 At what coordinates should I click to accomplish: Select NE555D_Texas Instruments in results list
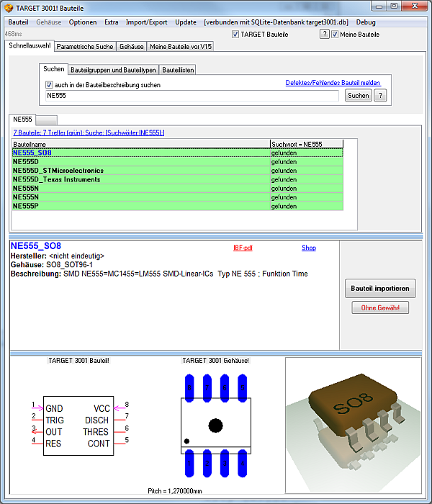point(56,179)
